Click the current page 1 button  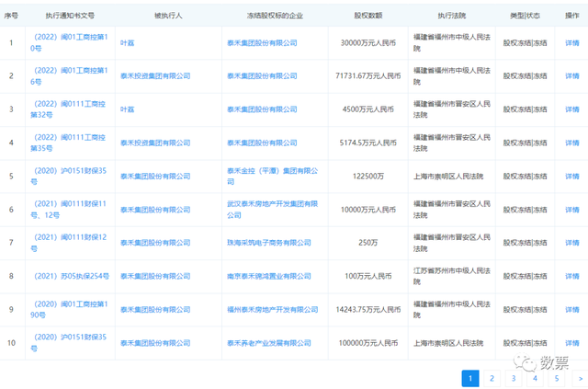pyautogui.click(x=469, y=377)
